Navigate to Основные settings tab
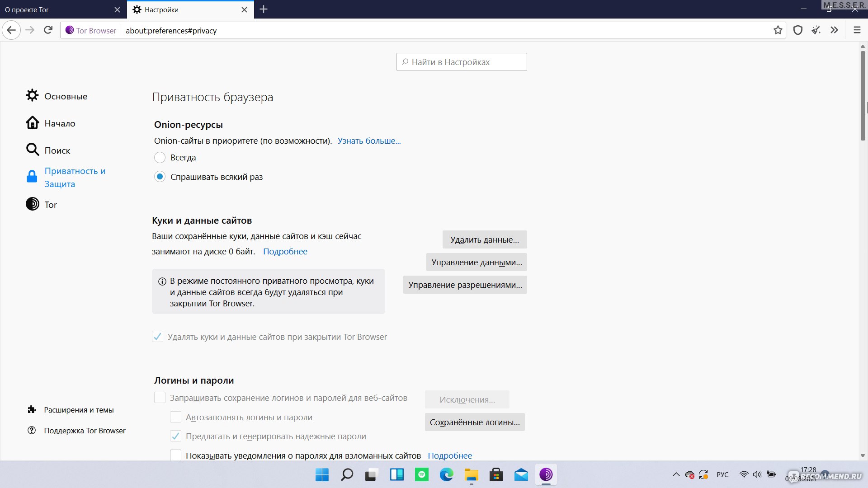Screen dimensions: 868x488 [66, 96]
